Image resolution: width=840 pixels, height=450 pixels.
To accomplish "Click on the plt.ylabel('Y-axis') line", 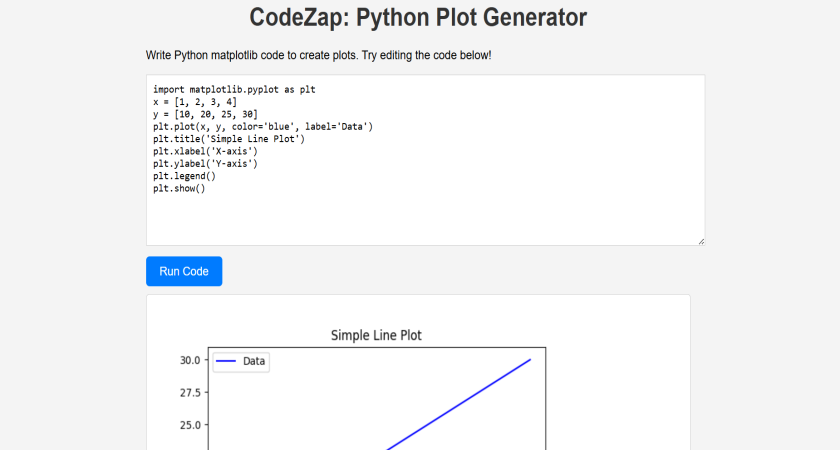I will tap(205, 163).
